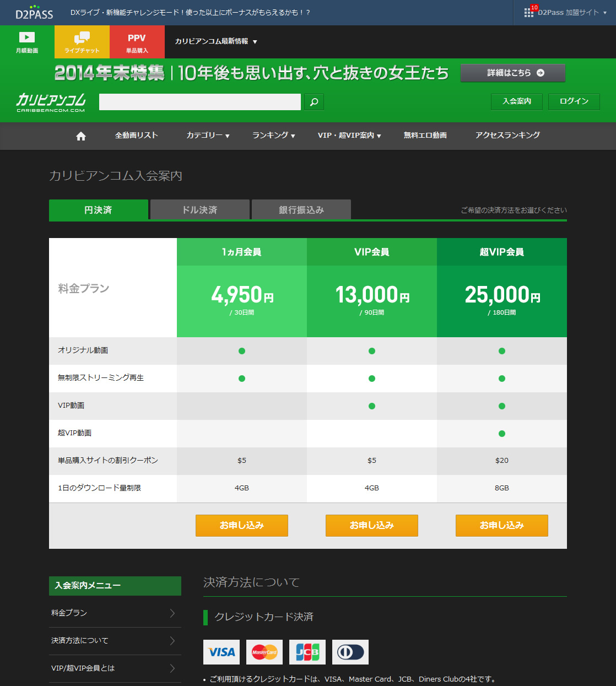Click the site search input field

(x=200, y=102)
